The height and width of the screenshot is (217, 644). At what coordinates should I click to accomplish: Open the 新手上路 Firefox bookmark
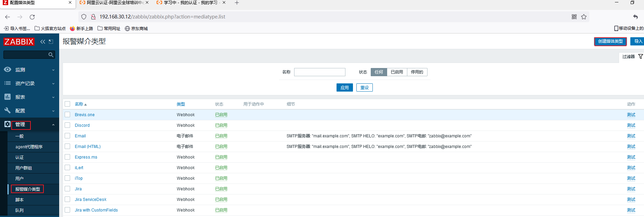81,28
